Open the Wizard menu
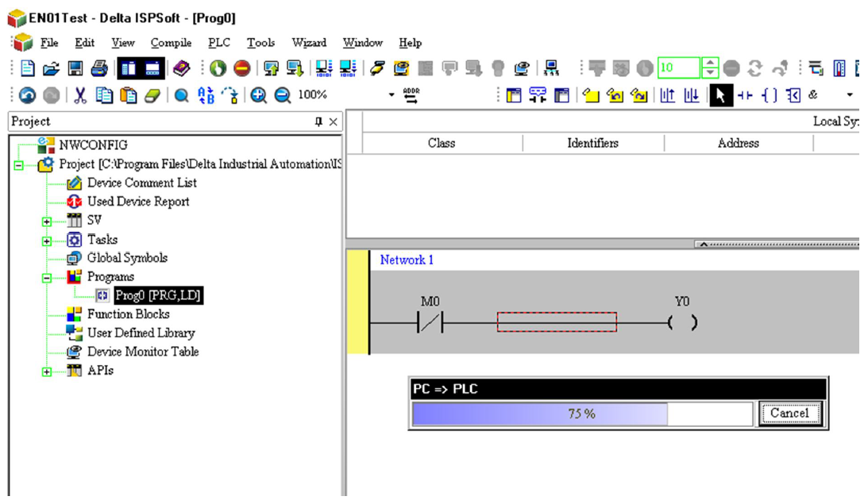 click(309, 43)
